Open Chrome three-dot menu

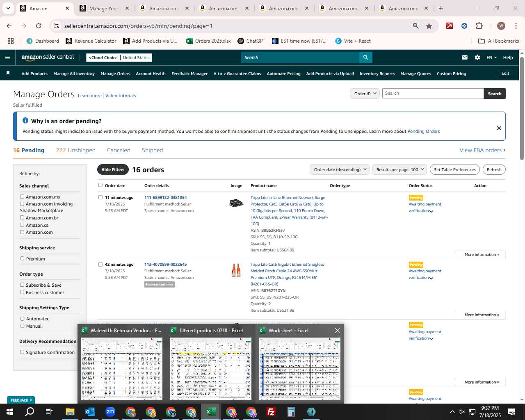click(x=516, y=26)
